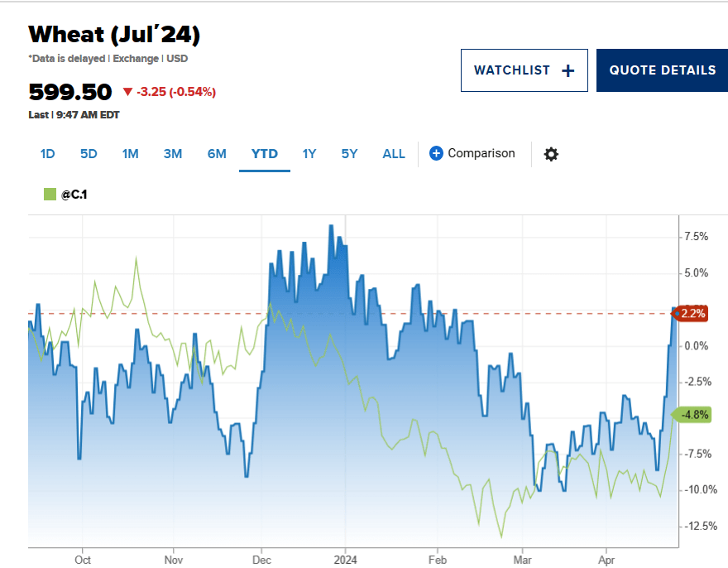Click the green @C.1 legend swatch
The height and width of the screenshot is (568, 728).
49,195
